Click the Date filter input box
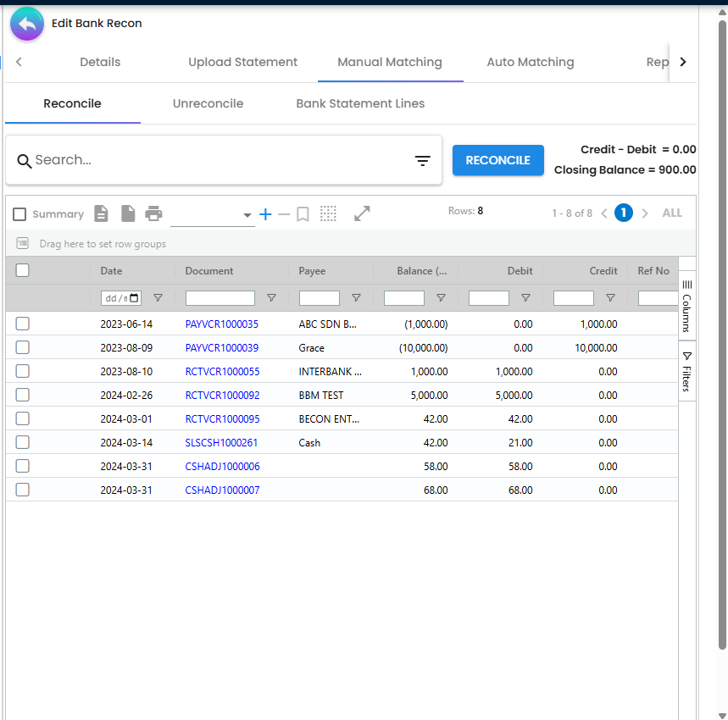The image size is (728, 720). (x=121, y=298)
